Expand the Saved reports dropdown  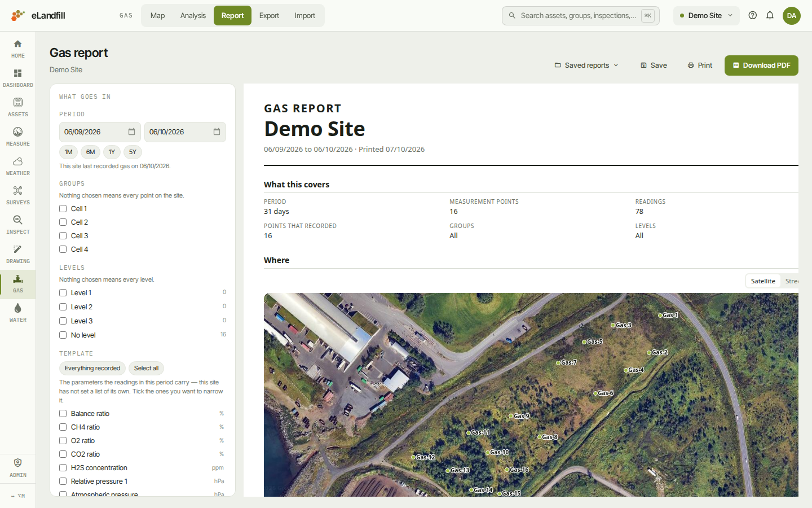[586, 65]
